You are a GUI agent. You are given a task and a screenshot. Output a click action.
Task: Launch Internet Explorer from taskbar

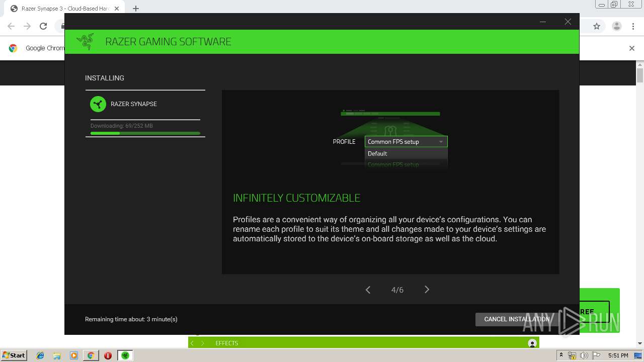(40, 355)
